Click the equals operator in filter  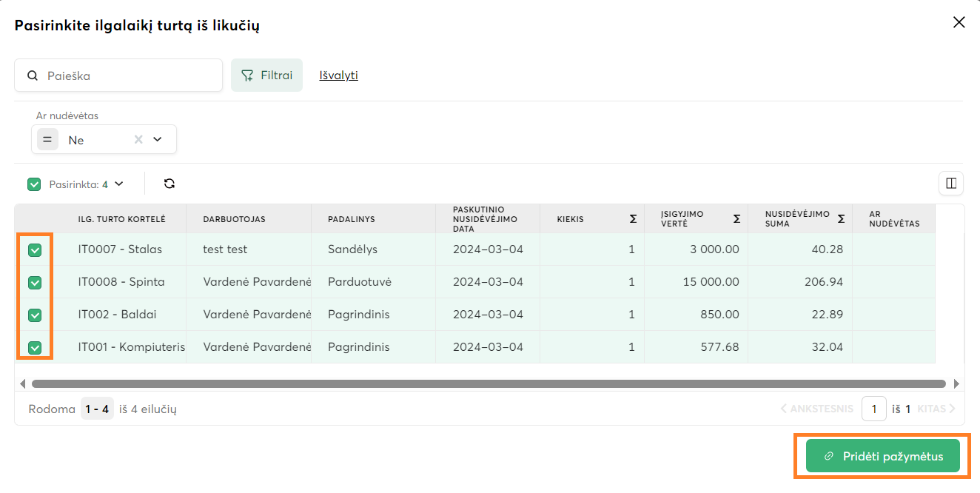(x=47, y=139)
